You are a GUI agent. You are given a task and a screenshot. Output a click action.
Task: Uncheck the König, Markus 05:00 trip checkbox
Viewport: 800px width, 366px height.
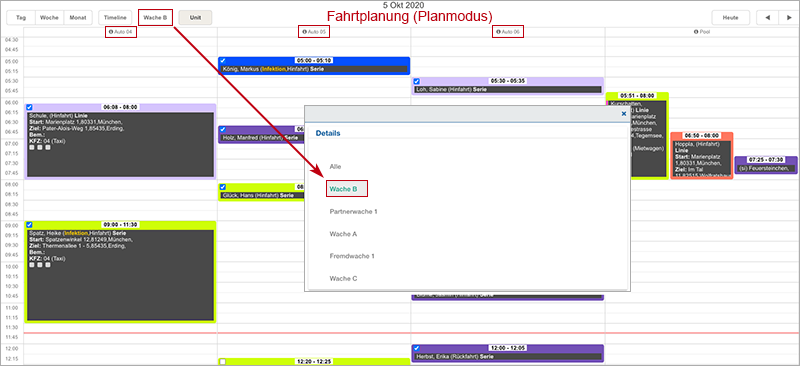(223, 60)
